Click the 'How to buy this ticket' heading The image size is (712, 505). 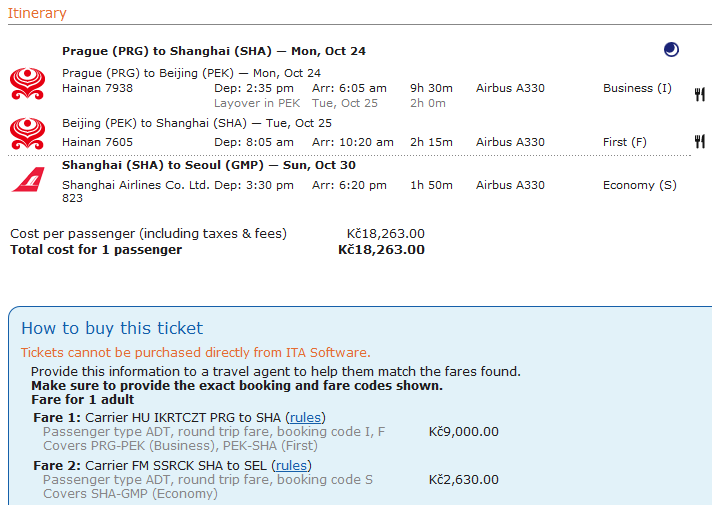pos(112,328)
